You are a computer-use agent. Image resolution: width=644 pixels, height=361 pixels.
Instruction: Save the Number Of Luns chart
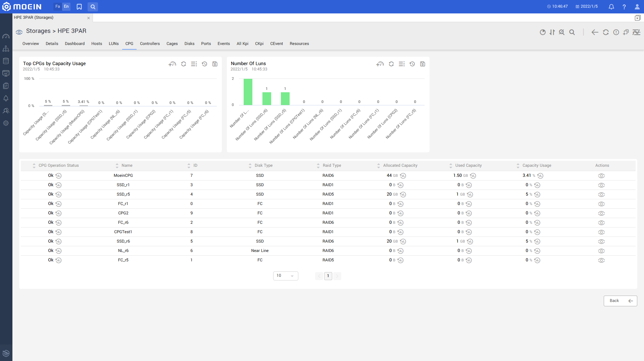tap(423, 64)
